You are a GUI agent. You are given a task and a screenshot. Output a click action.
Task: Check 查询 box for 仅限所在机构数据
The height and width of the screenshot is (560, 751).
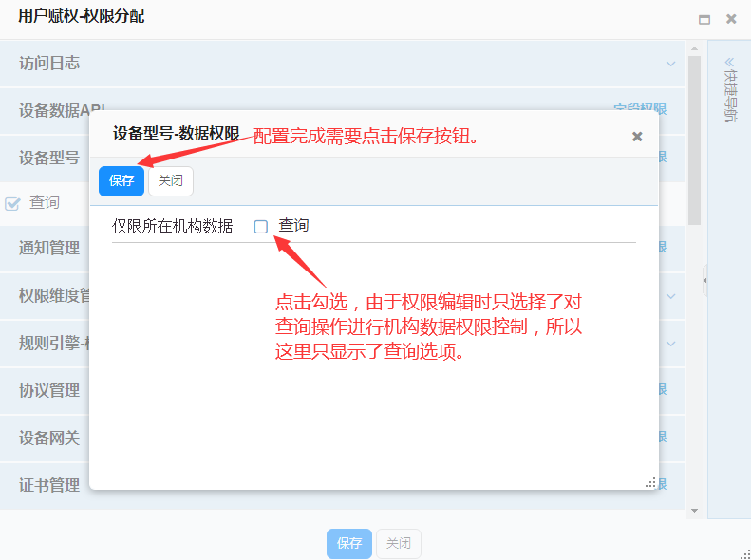coord(261,227)
